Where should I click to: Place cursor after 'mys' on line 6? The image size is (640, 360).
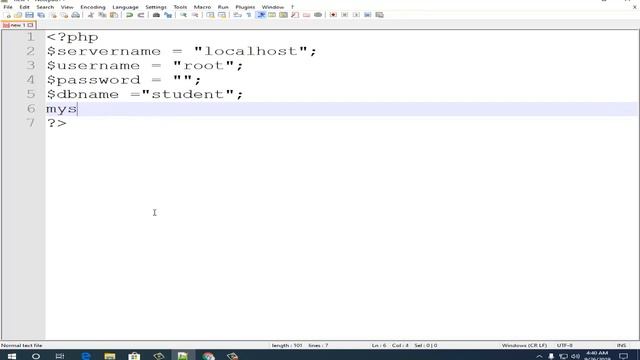(x=78, y=109)
